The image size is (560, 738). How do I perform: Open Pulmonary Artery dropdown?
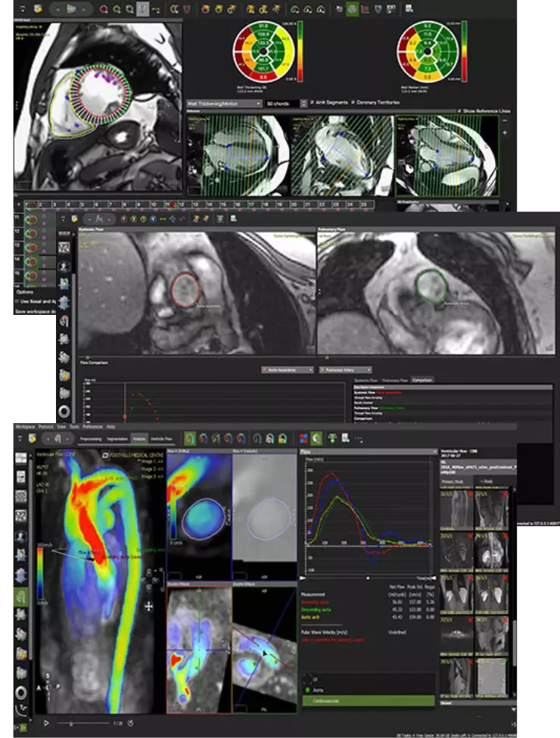tap(346, 370)
